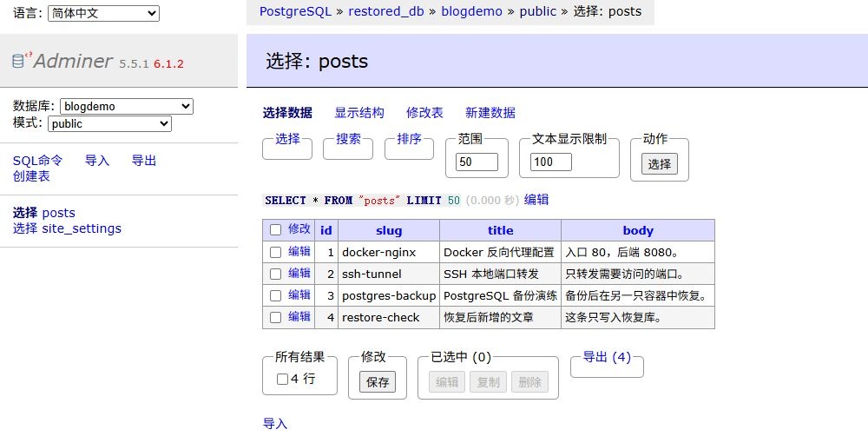Click the 保存 button
This screenshot has width=868, height=443.
[x=378, y=381]
